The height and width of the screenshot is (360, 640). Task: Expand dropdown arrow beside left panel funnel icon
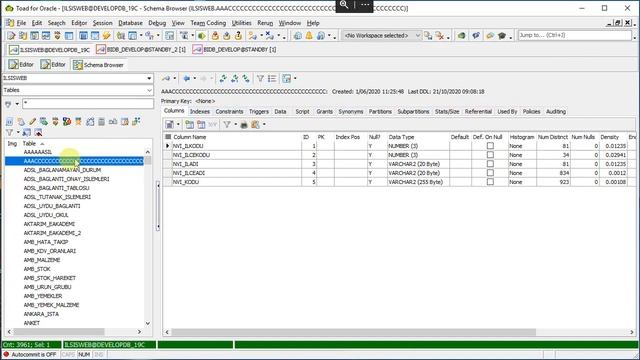pyautogui.click(x=18, y=133)
